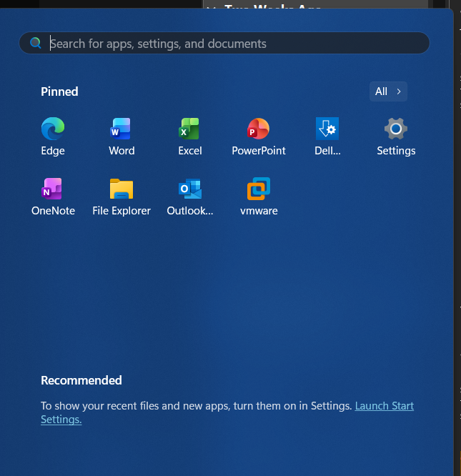Follow the Launch Start Settings link
Image resolution: width=461 pixels, height=476 pixels.
point(385,406)
